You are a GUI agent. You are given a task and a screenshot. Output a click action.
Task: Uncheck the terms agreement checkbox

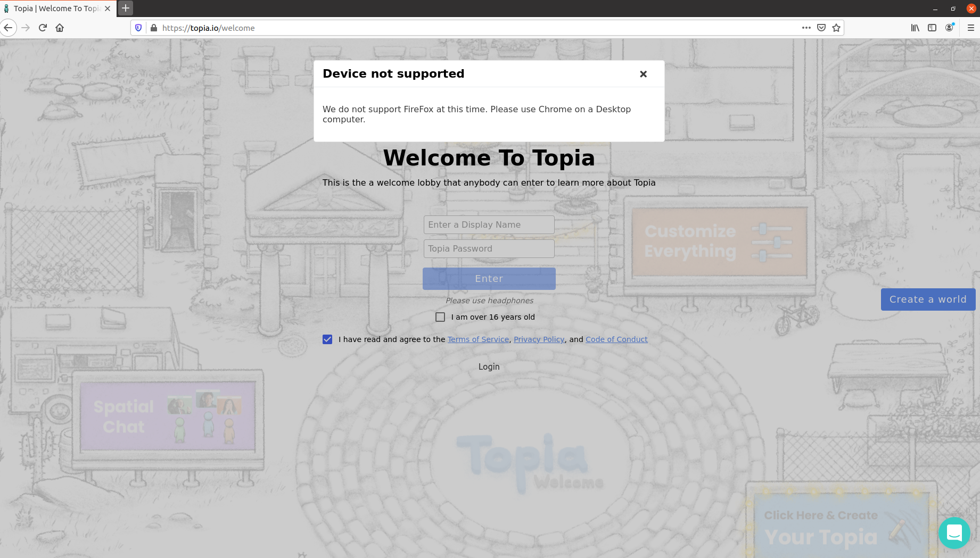click(327, 339)
